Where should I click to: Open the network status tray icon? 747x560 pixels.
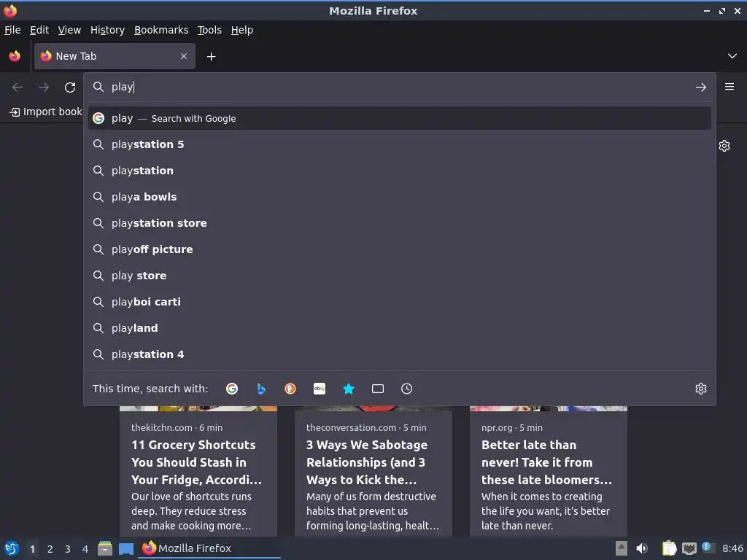689,548
